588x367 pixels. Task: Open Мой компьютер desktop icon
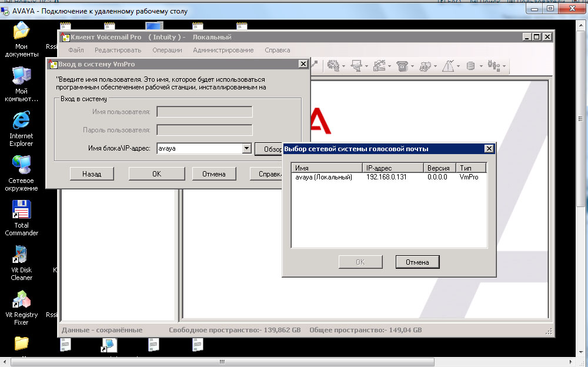coord(21,84)
